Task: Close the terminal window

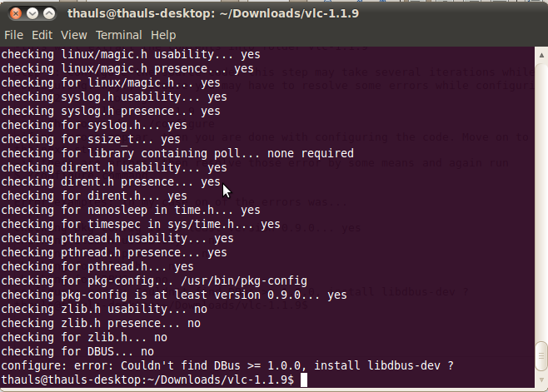Action: [15, 13]
